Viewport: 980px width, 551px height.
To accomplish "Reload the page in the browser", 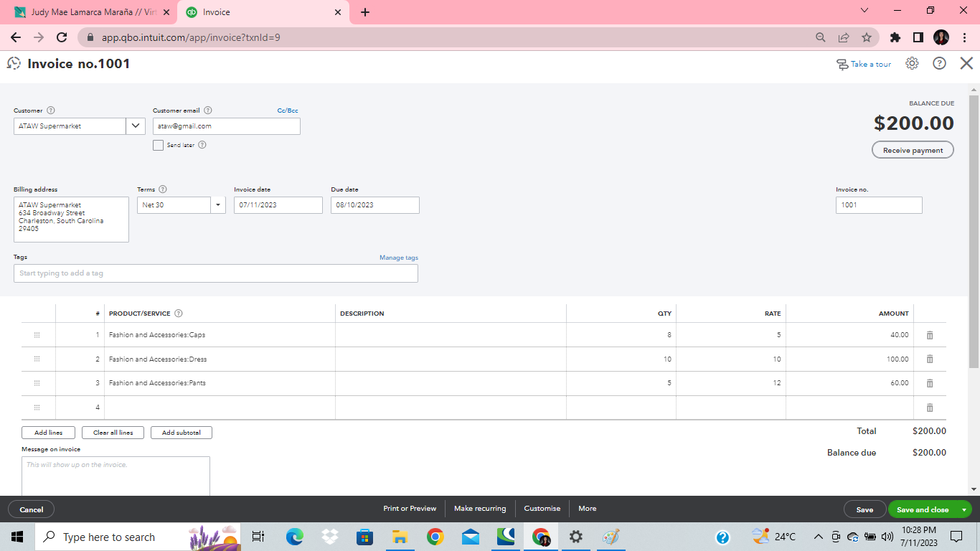I will coord(62,37).
